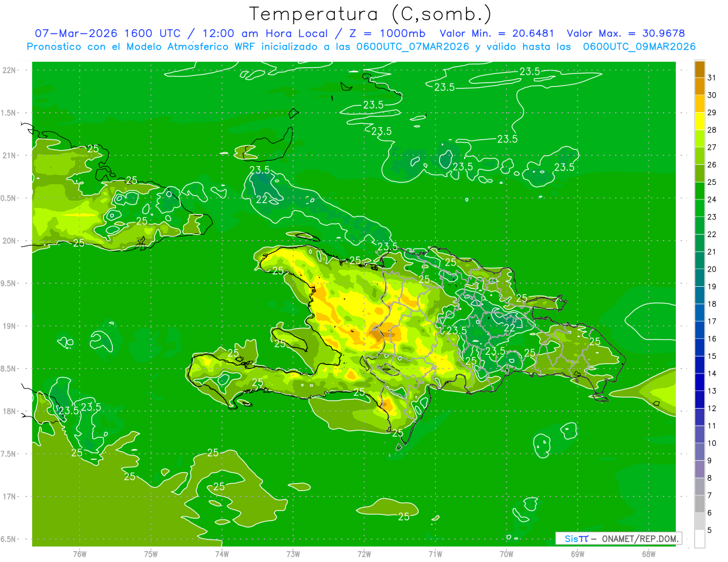
Task: Click colorbar label '26'
Action: coord(712,165)
